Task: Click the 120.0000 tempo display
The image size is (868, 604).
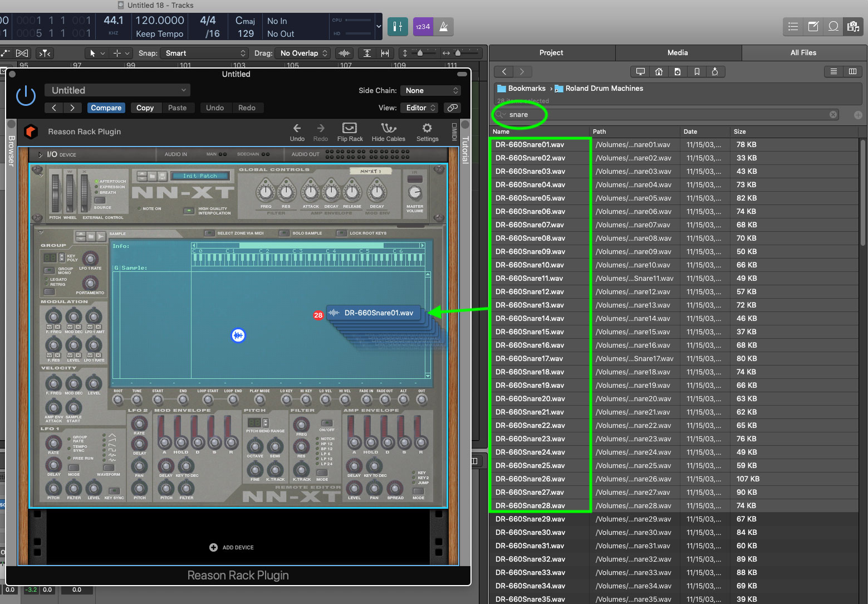Action: (x=160, y=20)
